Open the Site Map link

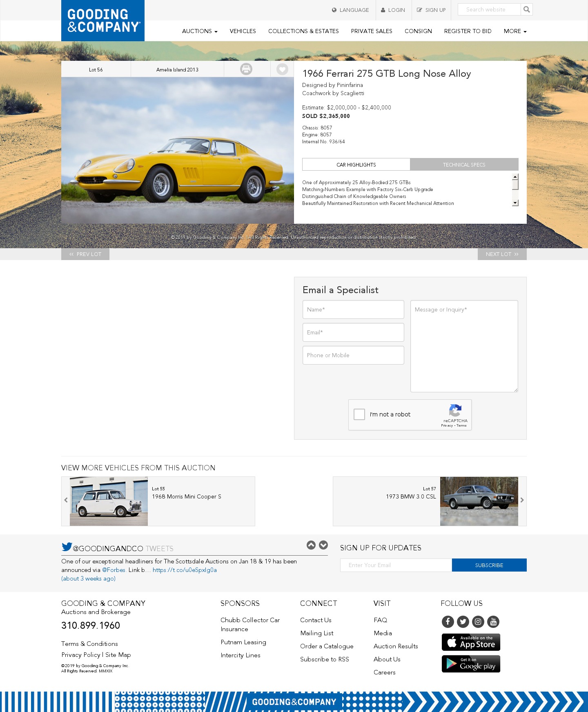click(x=118, y=655)
